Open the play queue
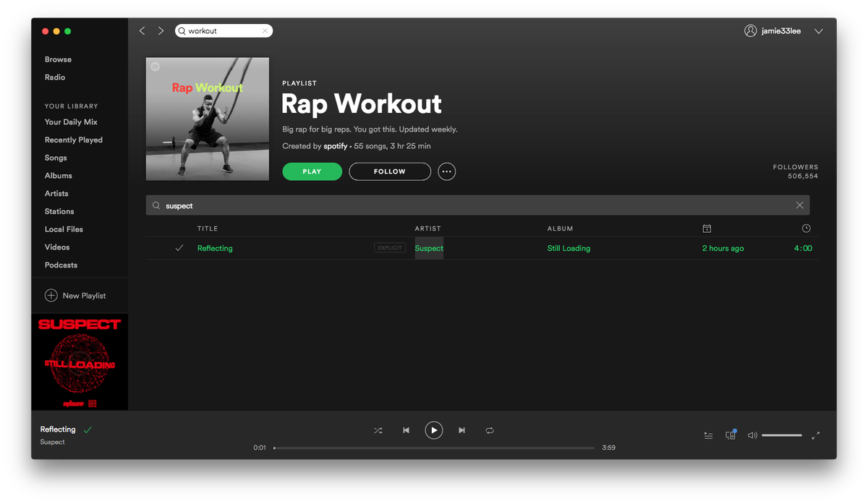The width and height of the screenshot is (868, 504). pos(709,435)
